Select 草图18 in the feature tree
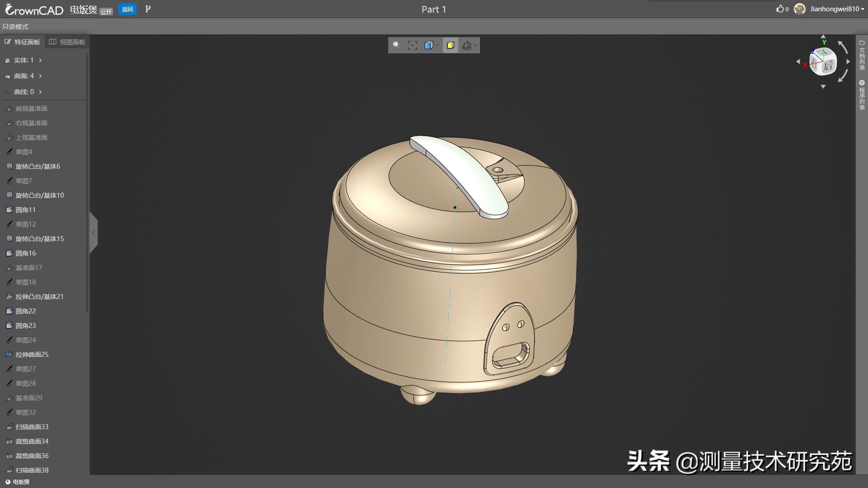 point(26,282)
